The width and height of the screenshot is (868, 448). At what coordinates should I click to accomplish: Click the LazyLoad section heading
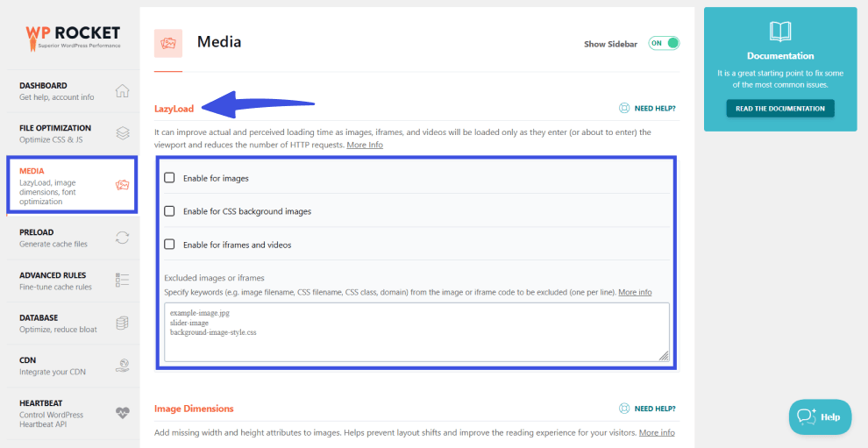coord(174,109)
